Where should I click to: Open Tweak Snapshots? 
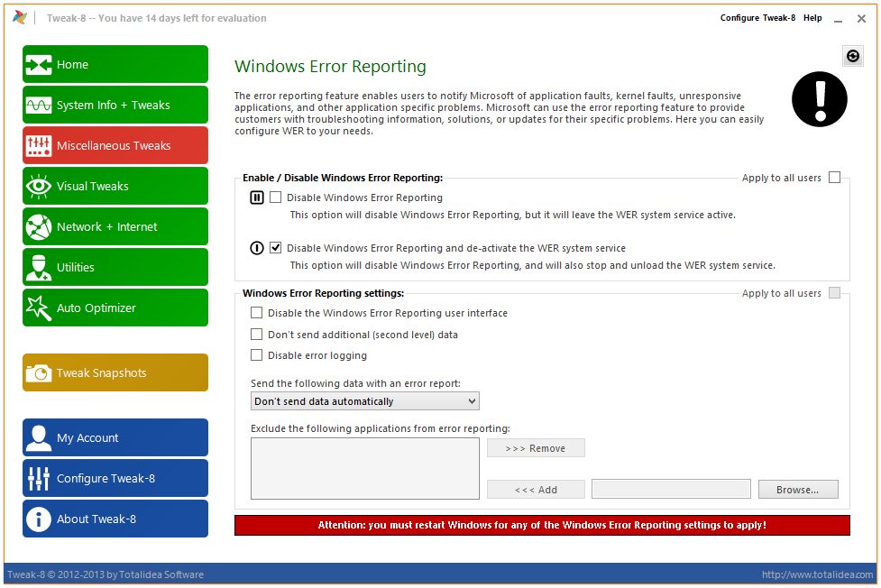pyautogui.click(x=115, y=372)
